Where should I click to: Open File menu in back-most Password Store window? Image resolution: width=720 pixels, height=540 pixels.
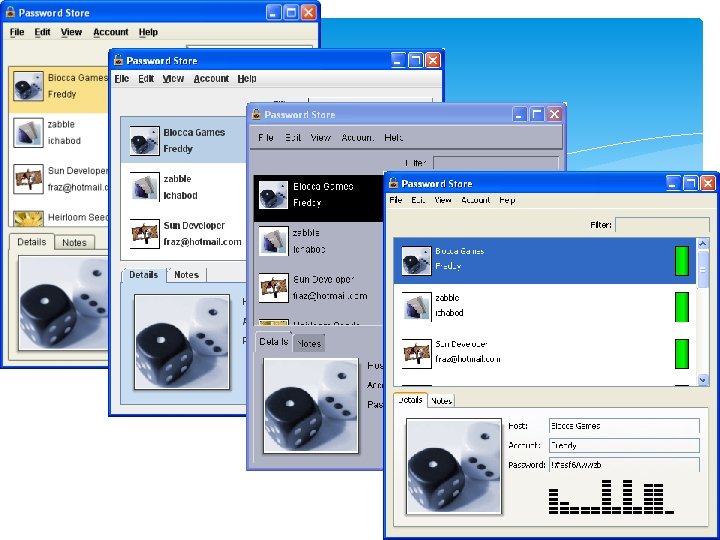coord(17,32)
